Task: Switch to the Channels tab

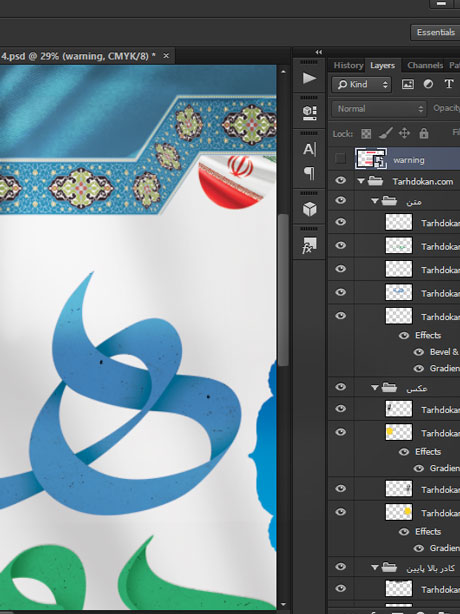Action: pyautogui.click(x=425, y=65)
